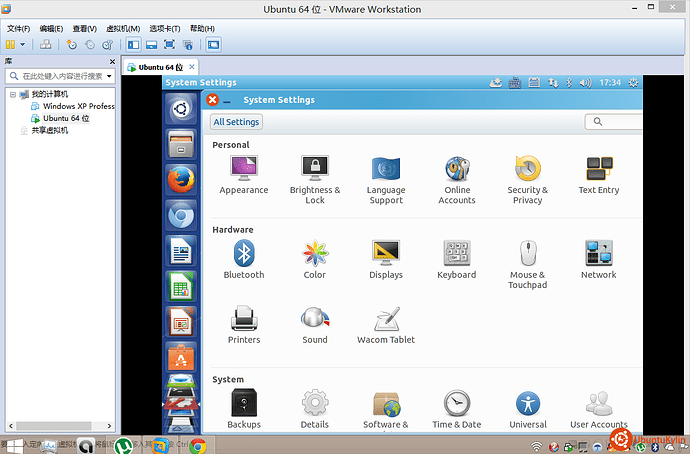Take a VM snapshot from the toolbar

point(71,44)
